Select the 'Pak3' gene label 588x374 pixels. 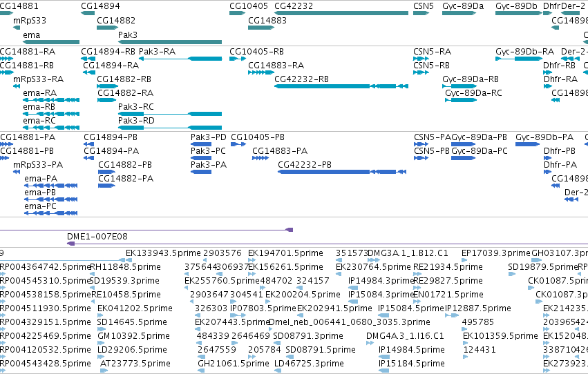pyautogui.click(x=128, y=35)
